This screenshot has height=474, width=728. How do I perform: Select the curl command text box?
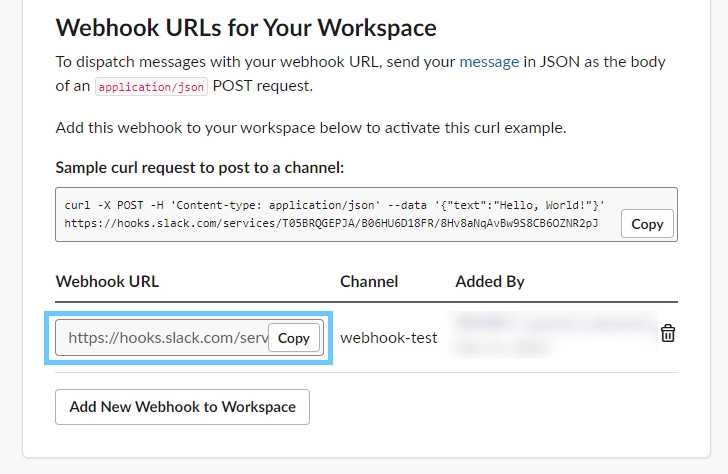[366, 214]
